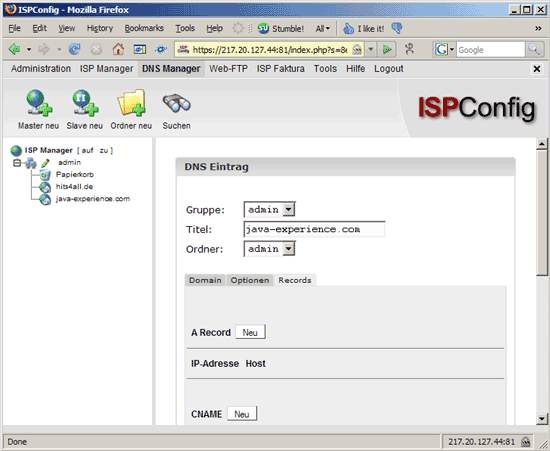Open the Gruppe admin dropdown
This screenshot has width=550, height=451.
tap(269, 209)
